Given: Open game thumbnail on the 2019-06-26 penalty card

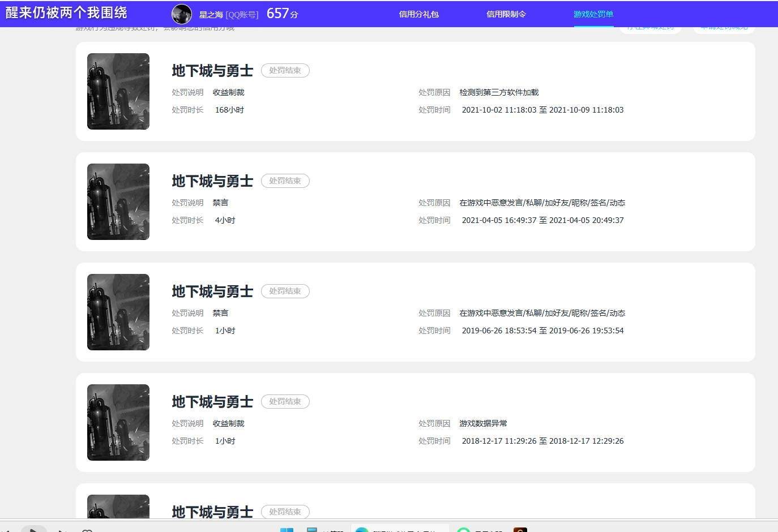Looking at the screenshot, I should (x=118, y=312).
